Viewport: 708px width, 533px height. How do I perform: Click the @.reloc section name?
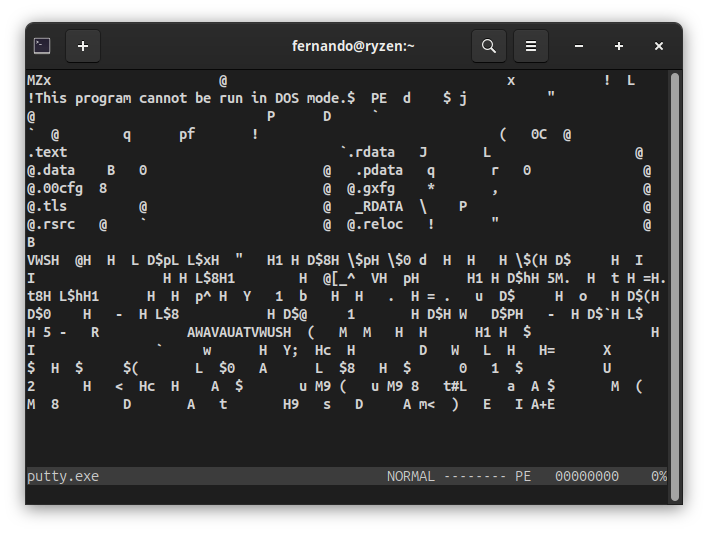click(x=375, y=224)
